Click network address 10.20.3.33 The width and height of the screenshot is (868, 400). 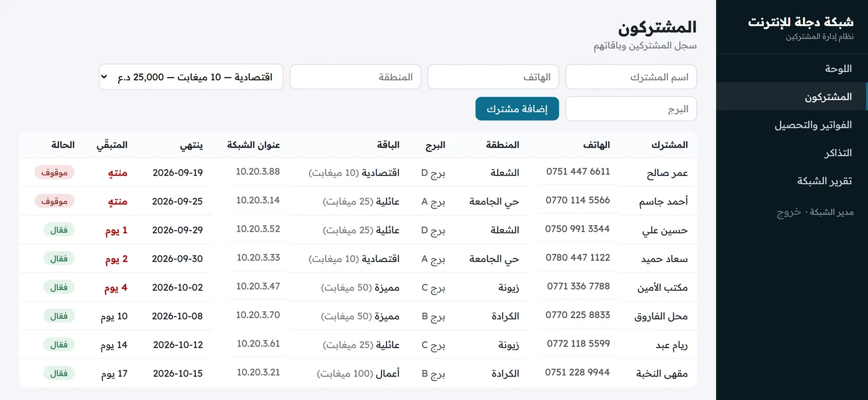(258, 257)
